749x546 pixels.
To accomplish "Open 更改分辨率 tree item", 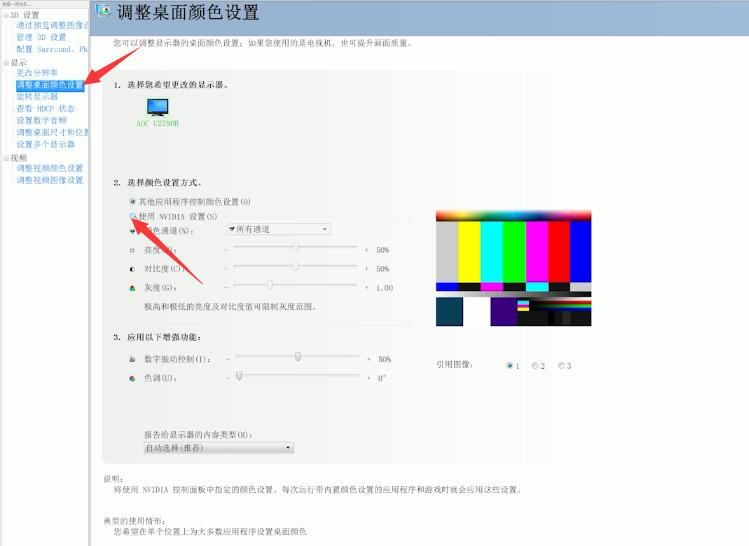I will [37, 73].
